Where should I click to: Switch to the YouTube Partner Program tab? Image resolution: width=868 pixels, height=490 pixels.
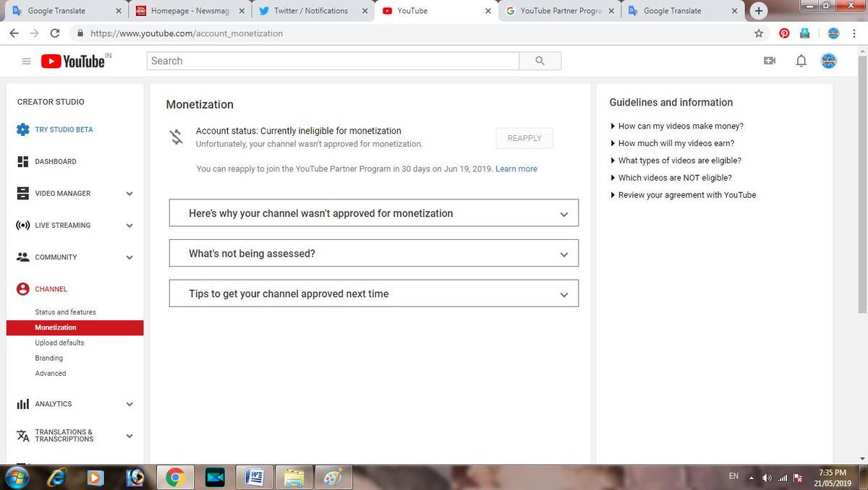pos(559,11)
